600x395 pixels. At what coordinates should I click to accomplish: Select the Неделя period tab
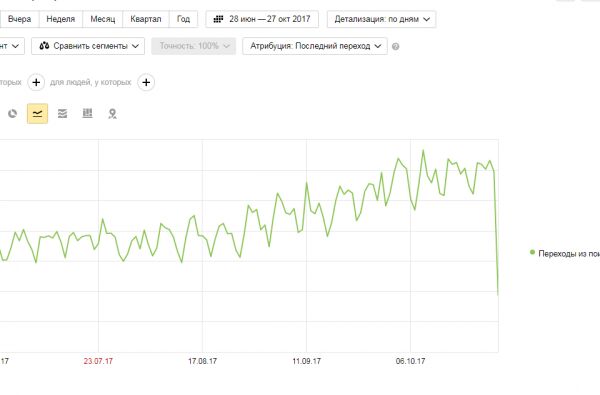tap(61, 19)
